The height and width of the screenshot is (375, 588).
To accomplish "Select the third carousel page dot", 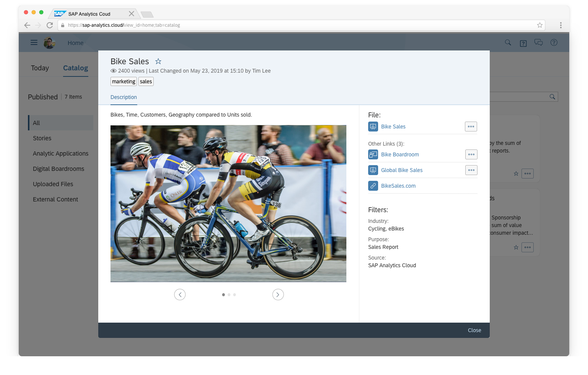I will click(234, 295).
